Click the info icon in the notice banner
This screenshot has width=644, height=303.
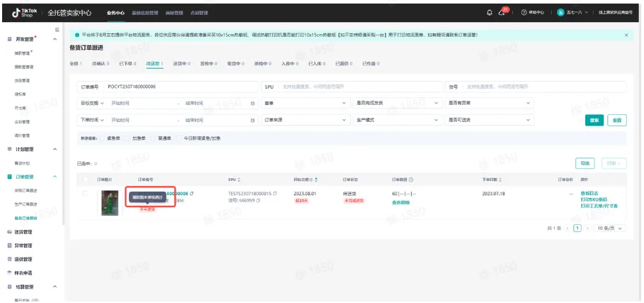pyautogui.click(x=77, y=35)
